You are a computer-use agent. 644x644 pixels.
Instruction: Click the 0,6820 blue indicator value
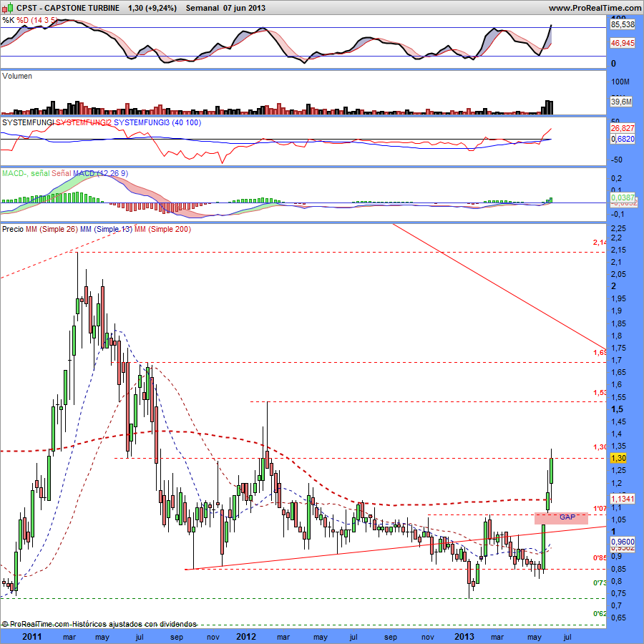pos(623,139)
